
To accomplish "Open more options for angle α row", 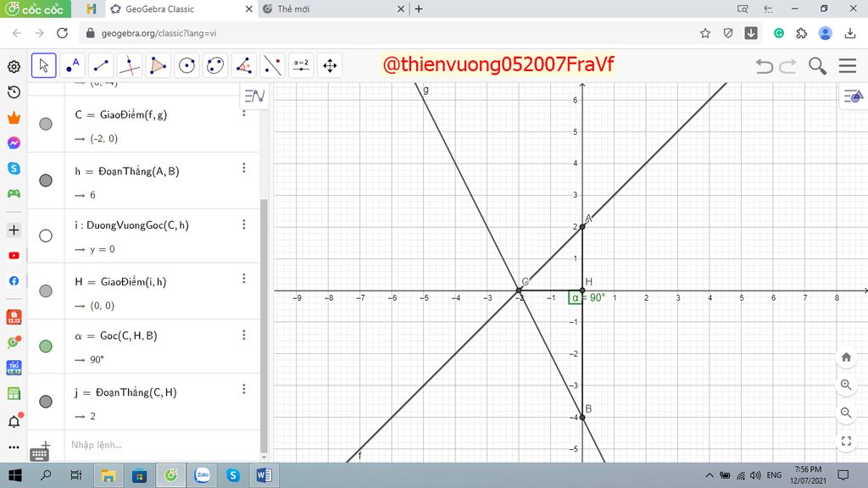I will (243, 335).
